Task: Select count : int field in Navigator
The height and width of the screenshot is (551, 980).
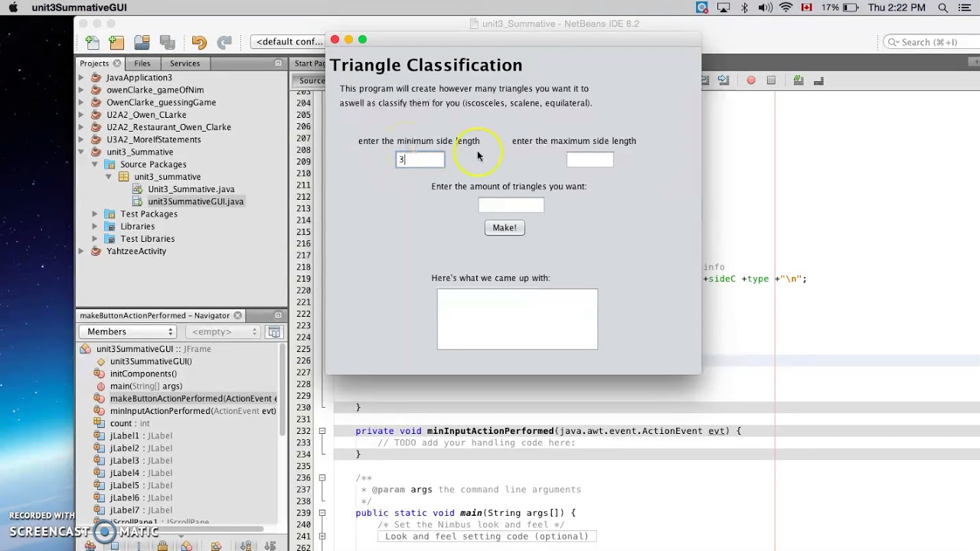Action: [129, 423]
